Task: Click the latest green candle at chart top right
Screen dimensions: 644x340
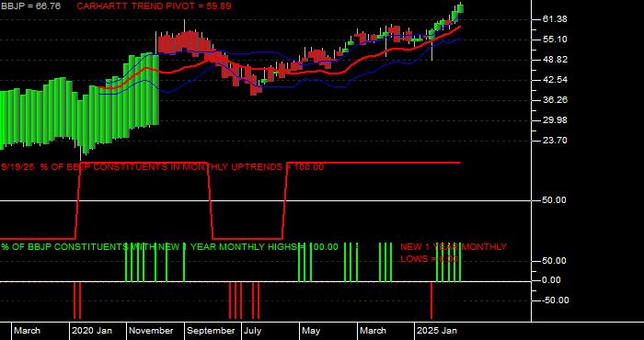Action: (460, 7)
